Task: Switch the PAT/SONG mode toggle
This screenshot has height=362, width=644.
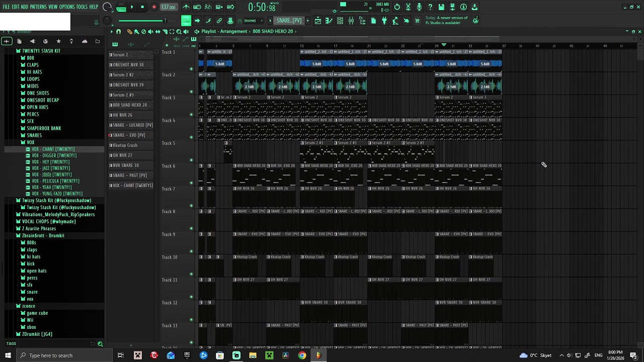Action: pos(121,7)
